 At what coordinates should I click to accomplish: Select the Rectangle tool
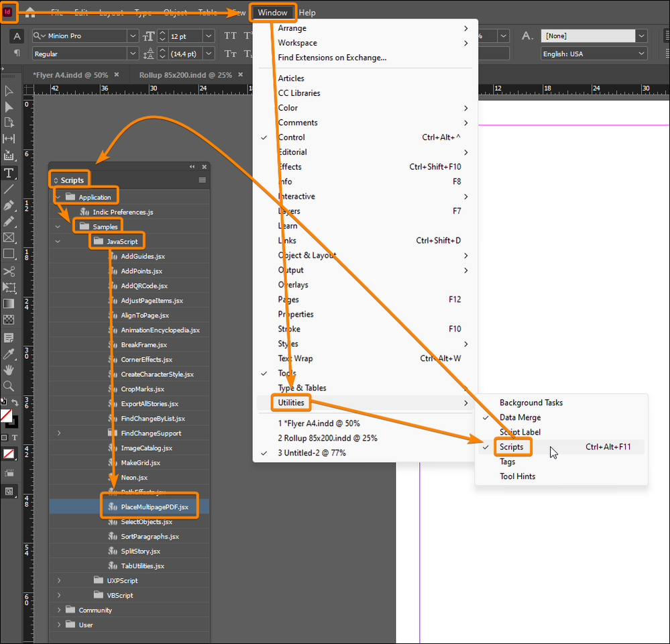tap(9, 254)
